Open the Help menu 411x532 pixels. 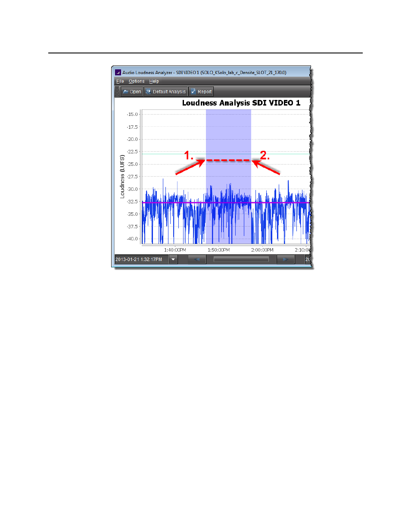(x=154, y=81)
